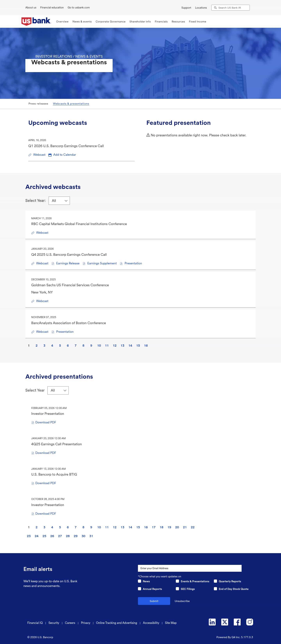Open the Corporate Governance menu item
Viewport: 281px width, 644px height.
coord(110,21)
